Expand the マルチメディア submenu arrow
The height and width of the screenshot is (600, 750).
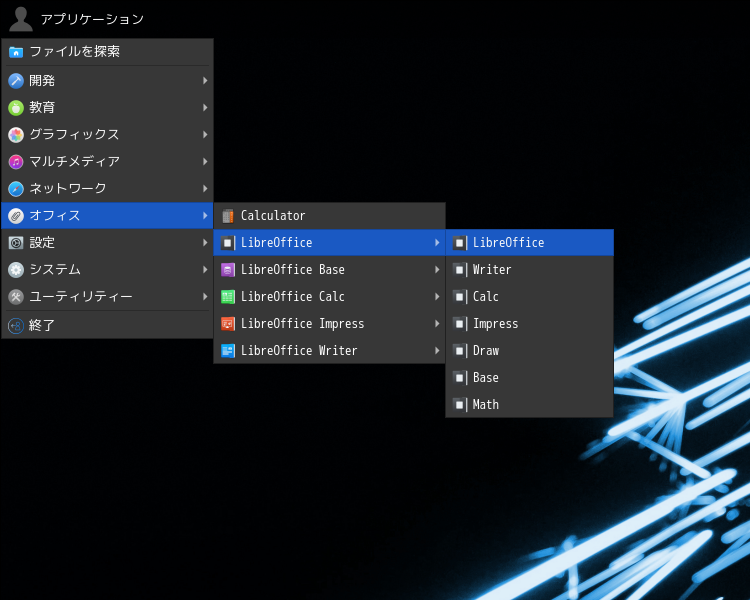pyautogui.click(x=205, y=162)
